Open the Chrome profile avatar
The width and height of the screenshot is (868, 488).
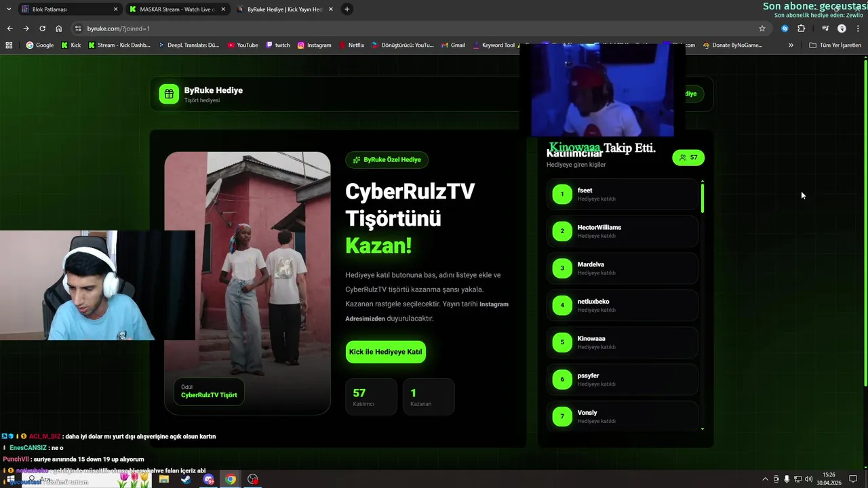(842, 28)
